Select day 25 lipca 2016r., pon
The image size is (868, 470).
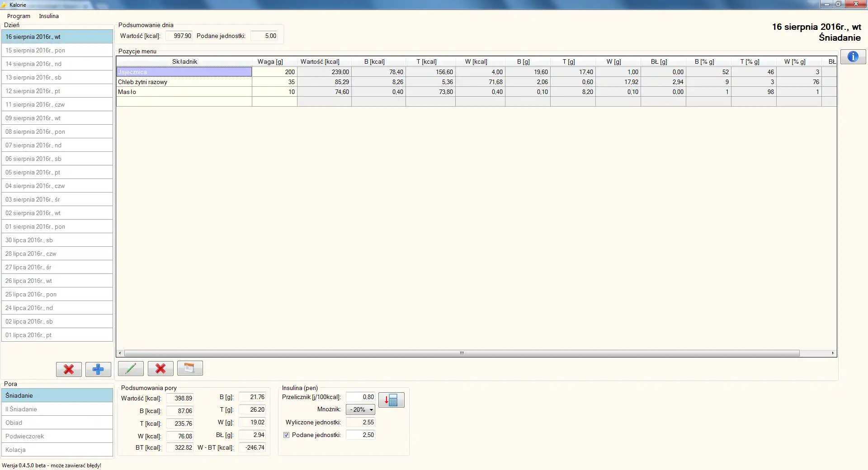(x=57, y=294)
